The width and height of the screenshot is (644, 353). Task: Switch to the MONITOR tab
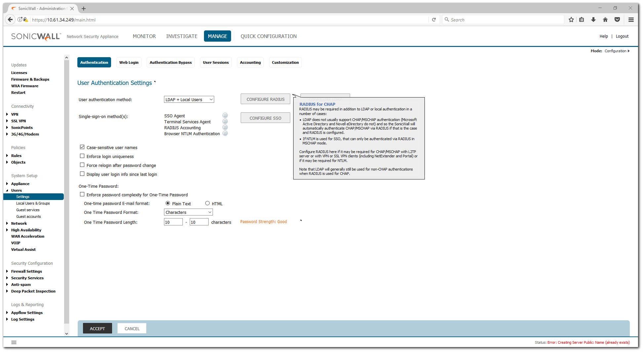click(x=144, y=36)
